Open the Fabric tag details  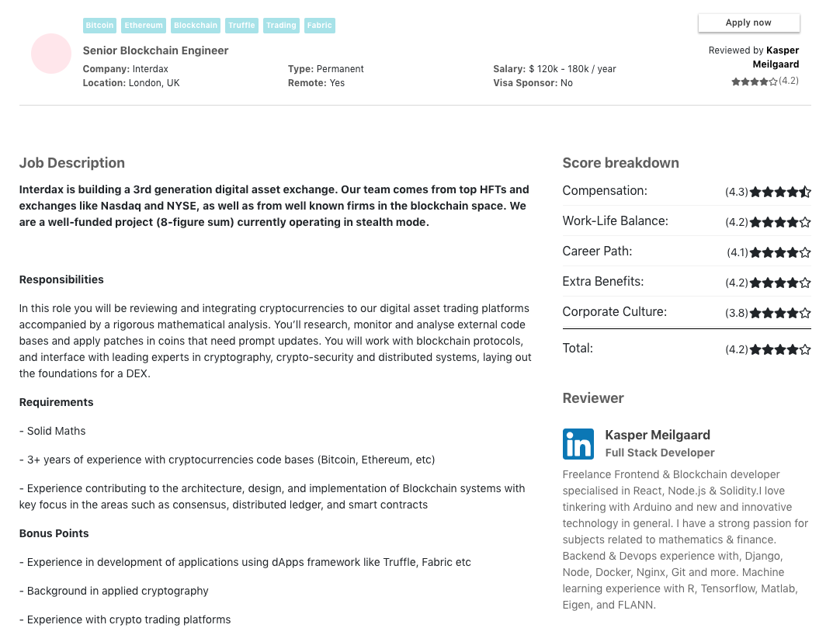click(x=319, y=25)
